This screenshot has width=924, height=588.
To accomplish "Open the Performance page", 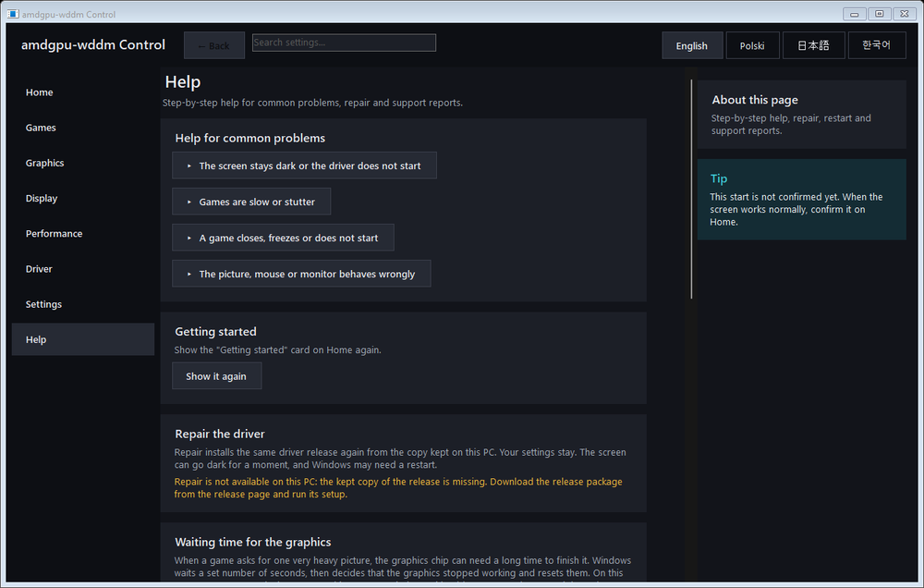I will [x=82, y=234].
